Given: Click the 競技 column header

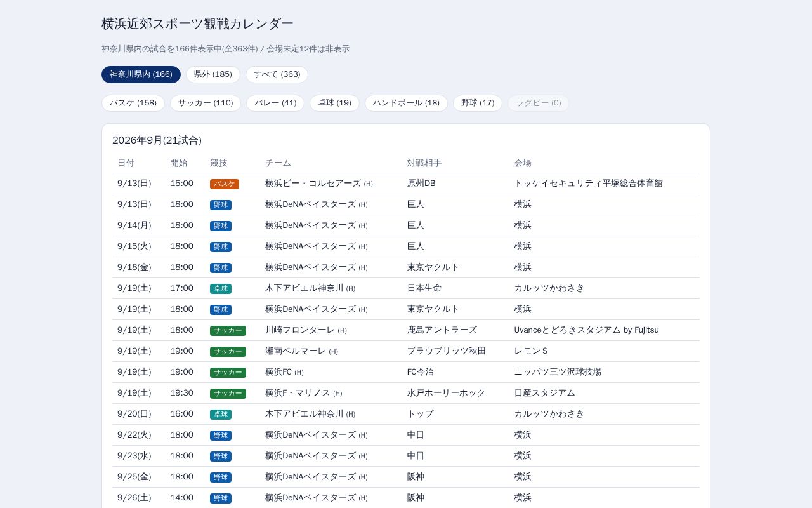Looking at the screenshot, I should [x=218, y=163].
